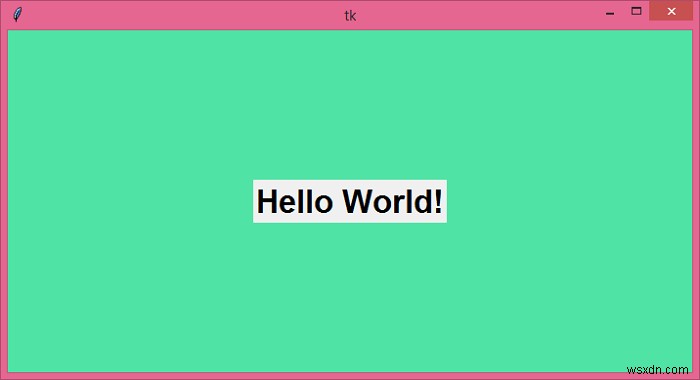Viewport: 700px width, 380px height.
Task: Click the 'tk' window title text
Action: click(x=350, y=16)
